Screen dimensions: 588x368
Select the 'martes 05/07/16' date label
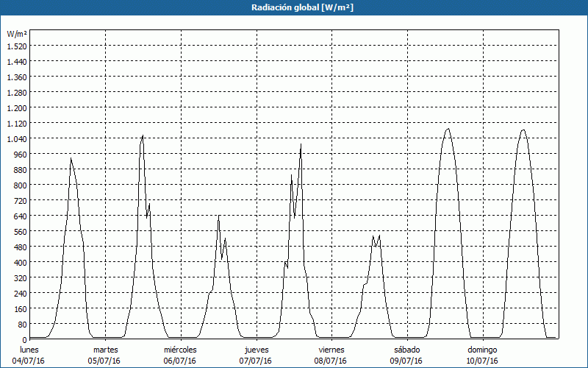(x=106, y=355)
